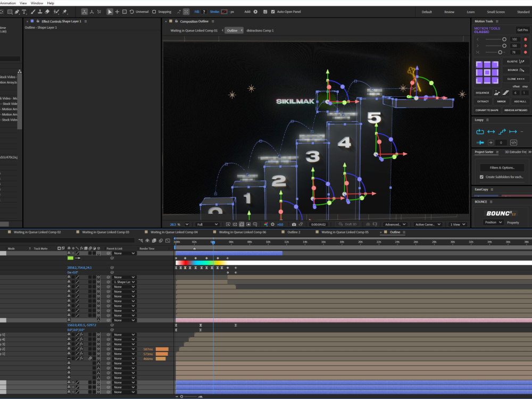This screenshot has width=532, height=399.
Task: Open the Position dropdown in Bounce panel
Action: coord(493,222)
